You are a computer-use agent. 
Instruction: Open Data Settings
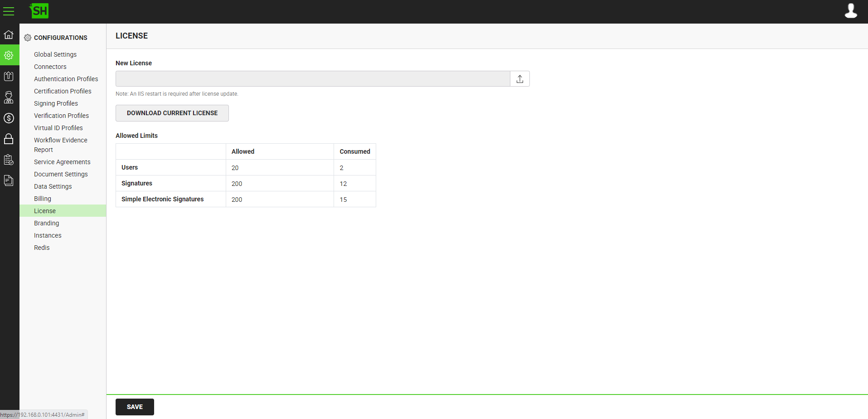point(53,186)
